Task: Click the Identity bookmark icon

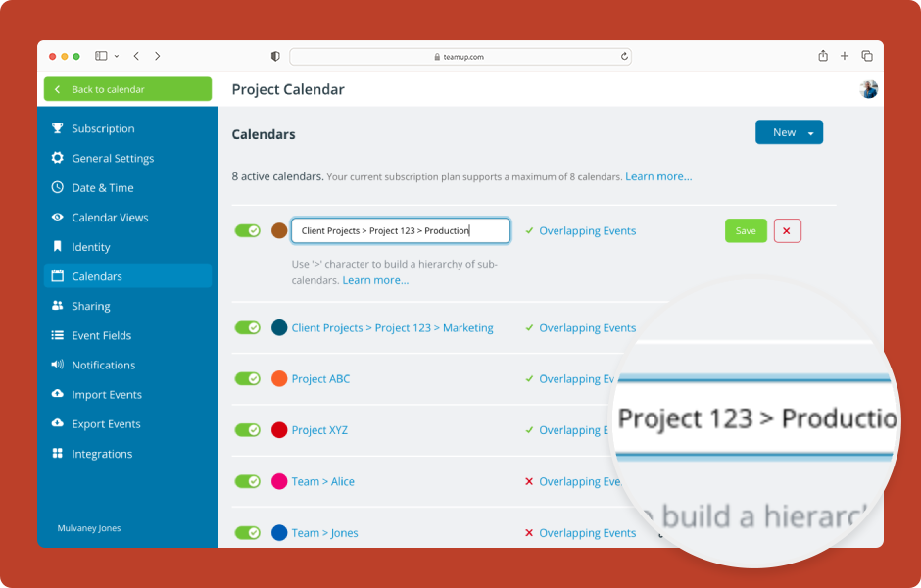Action: (56, 246)
